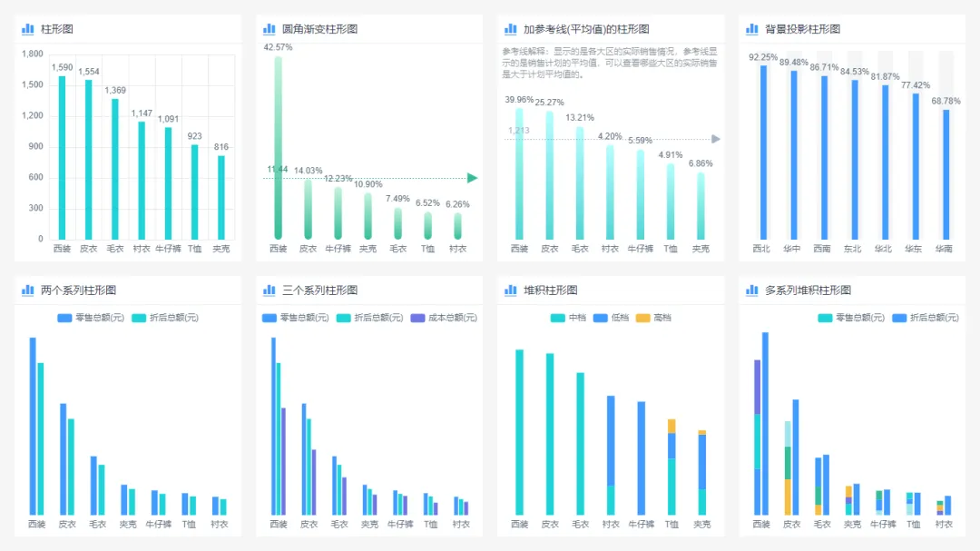Click the 多系列堆积柱形图 card title
Viewport: 980px width, 551px height.
[x=808, y=290]
